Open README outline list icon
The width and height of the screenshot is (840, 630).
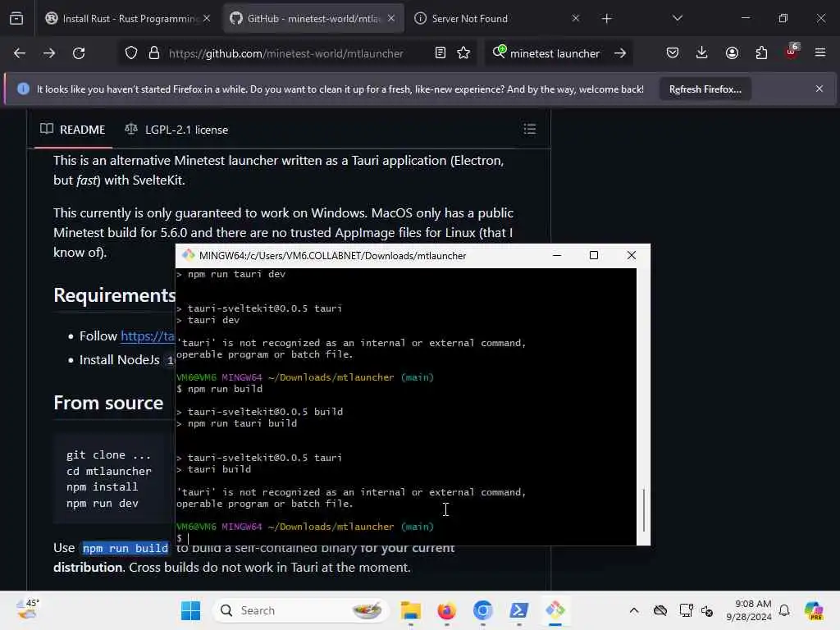coord(530,129)
